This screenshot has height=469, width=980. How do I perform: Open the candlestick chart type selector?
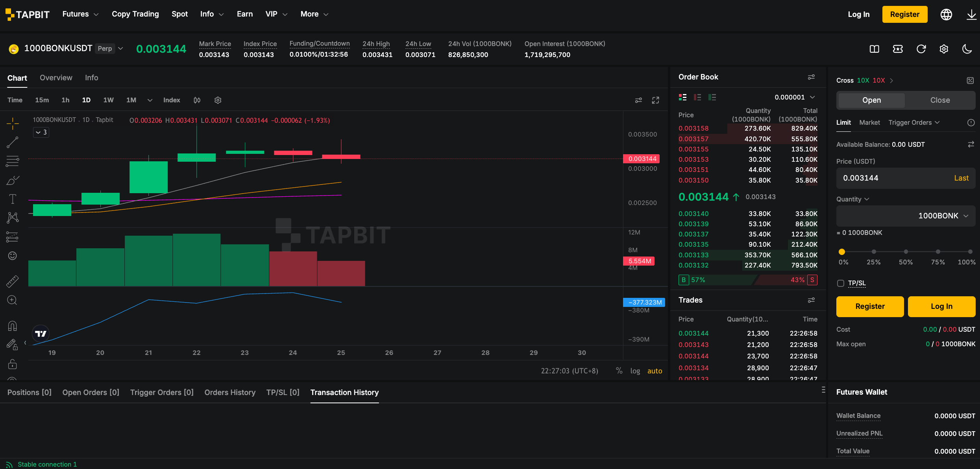(197, 100)
